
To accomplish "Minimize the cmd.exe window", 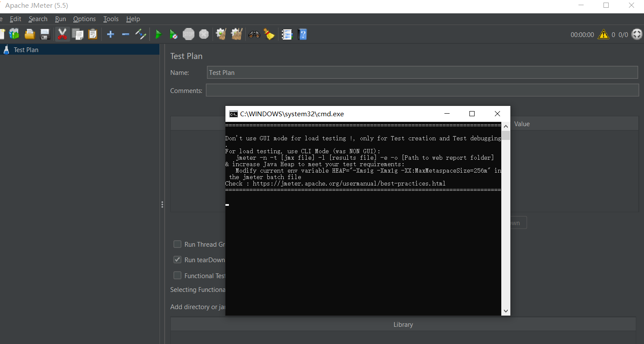I will [447, 114].
